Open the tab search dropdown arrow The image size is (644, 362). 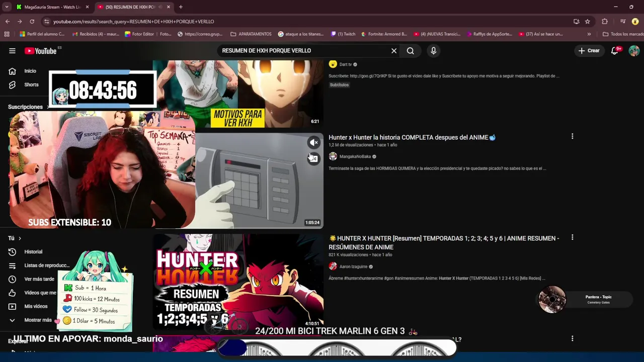(7, 7)
